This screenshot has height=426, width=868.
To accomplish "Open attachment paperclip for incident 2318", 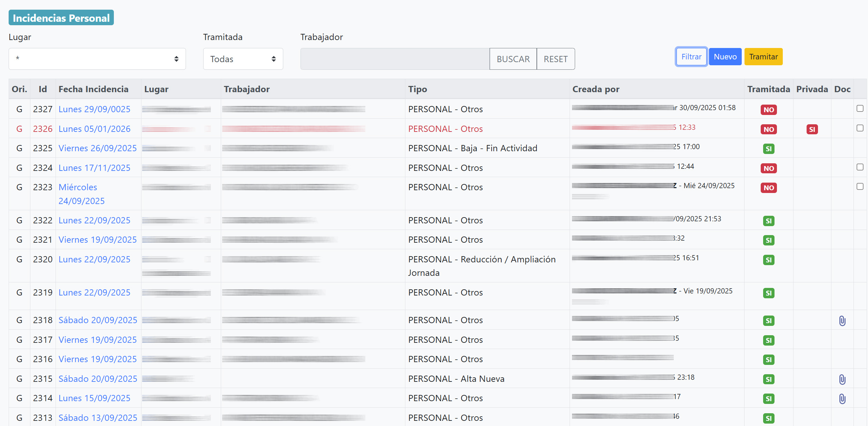I will pos(842,321).
